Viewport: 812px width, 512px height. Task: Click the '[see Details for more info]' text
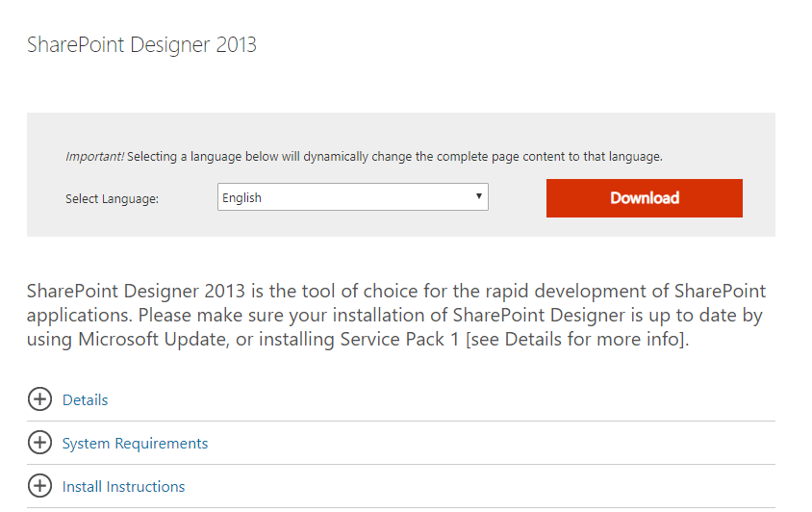pyautogui.click(x=577, y=340)
